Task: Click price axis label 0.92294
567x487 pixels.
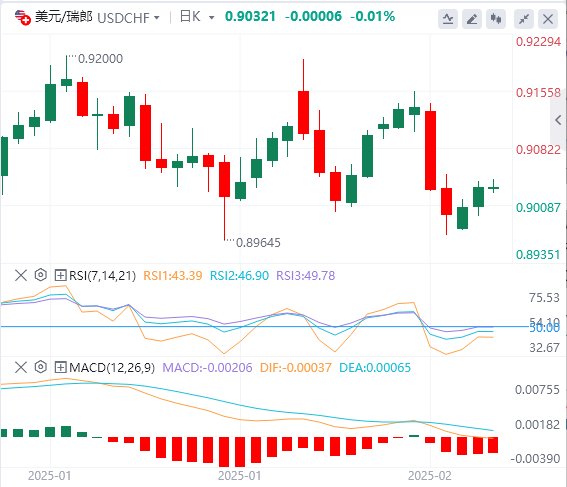Action: [538, 42]
